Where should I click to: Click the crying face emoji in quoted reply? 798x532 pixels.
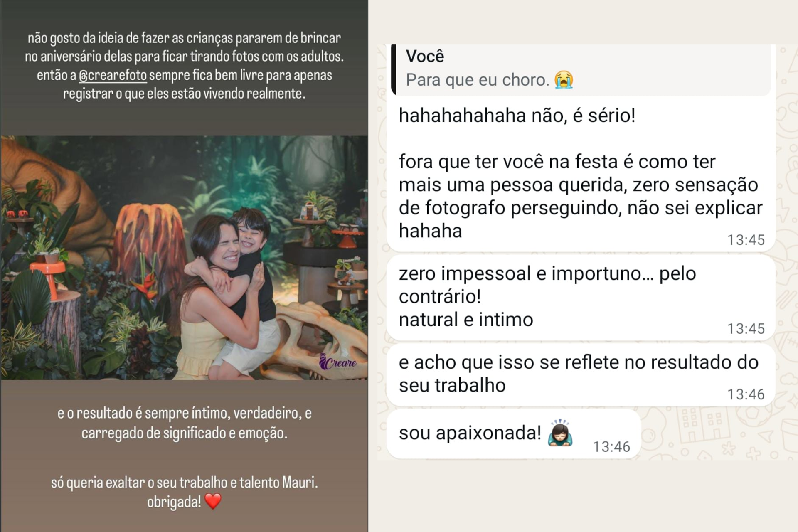click(x=564, y=80)
